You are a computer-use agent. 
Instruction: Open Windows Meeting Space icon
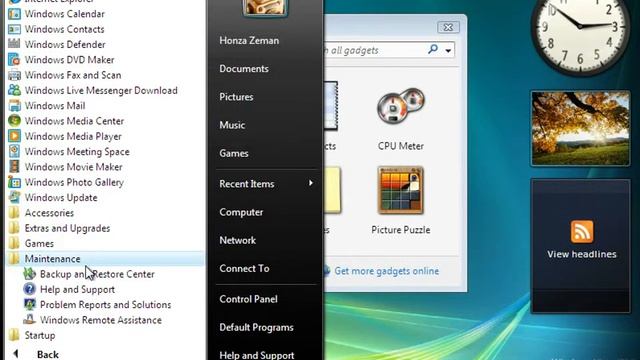click(x=14, y=152)
